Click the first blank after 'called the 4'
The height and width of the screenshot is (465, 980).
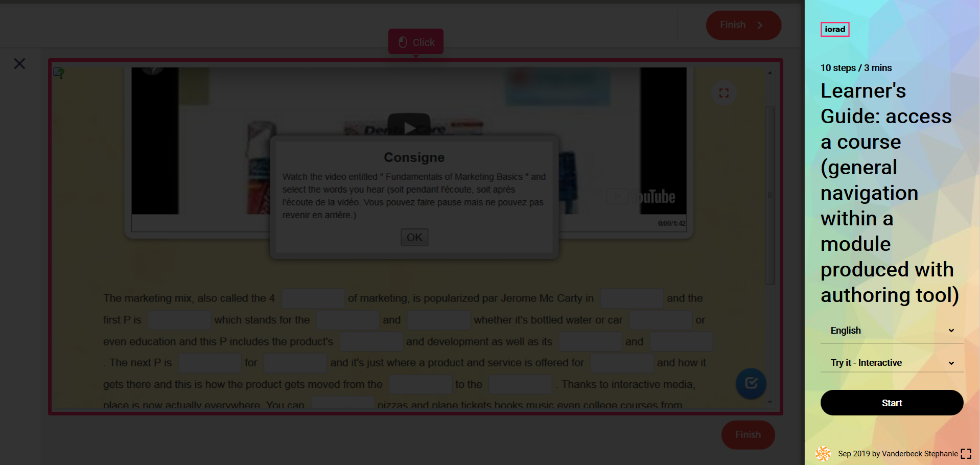[313, 298]
